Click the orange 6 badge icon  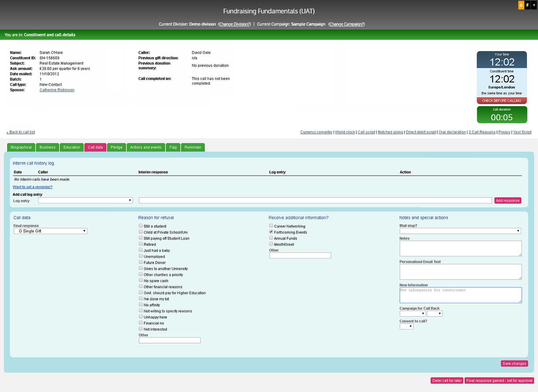click(521, 5)
